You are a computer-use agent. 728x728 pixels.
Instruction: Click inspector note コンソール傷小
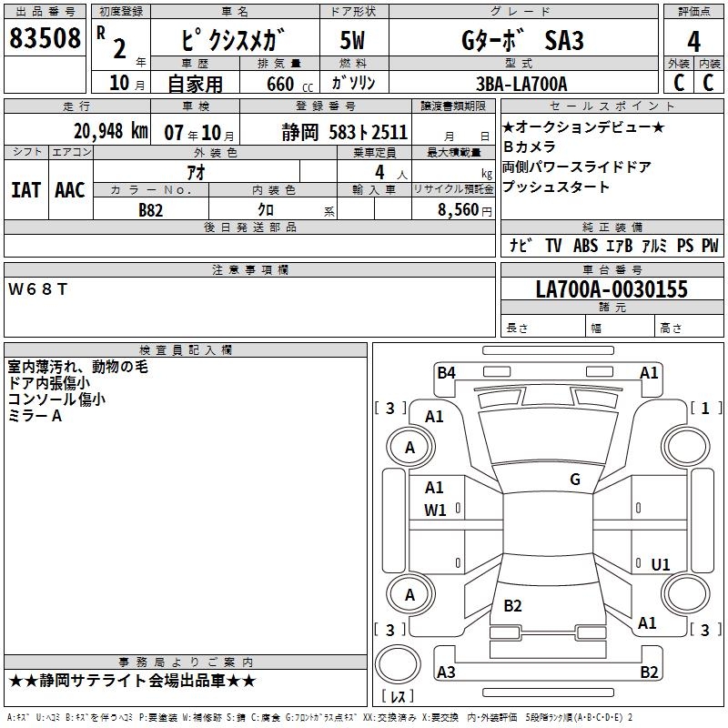coord(56,399)
